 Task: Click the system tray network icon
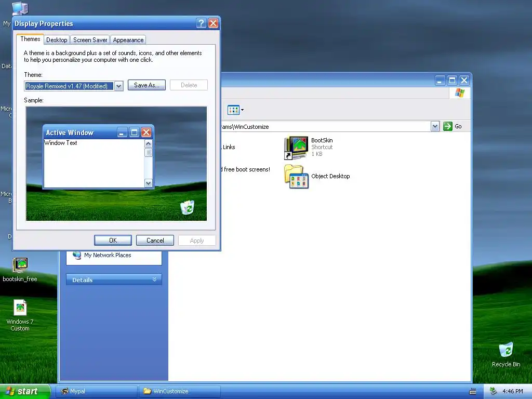[x=493, y=391]
